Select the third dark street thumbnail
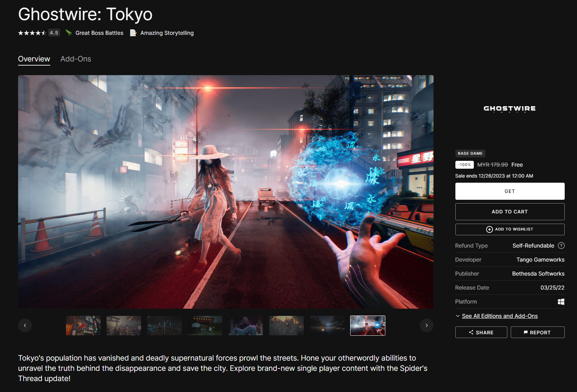The image size is (577, 392). (164, 325)
